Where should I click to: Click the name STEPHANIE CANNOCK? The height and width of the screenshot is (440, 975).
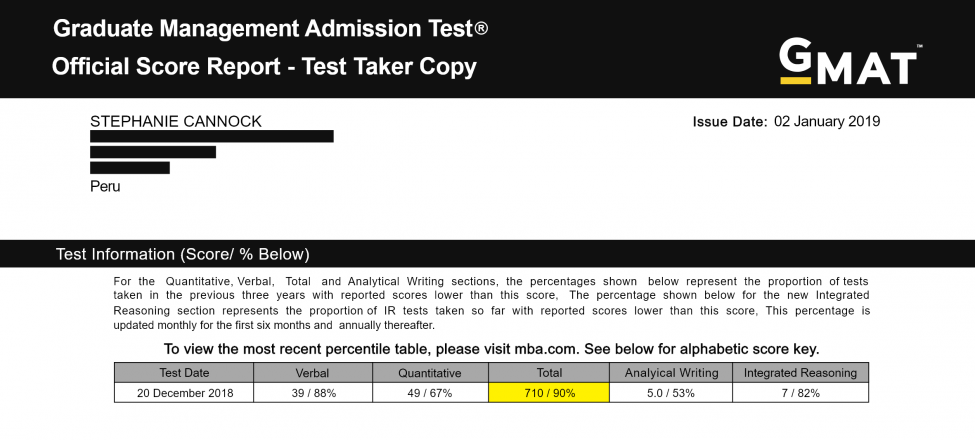[176, 121]
